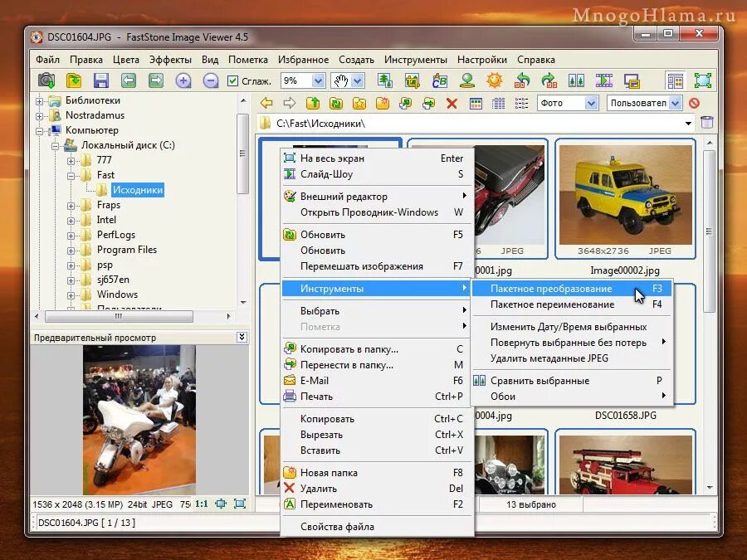Choose Сравнить выбранные in submenu
Viewport: 747px width, 560px height.
point(572,381)
